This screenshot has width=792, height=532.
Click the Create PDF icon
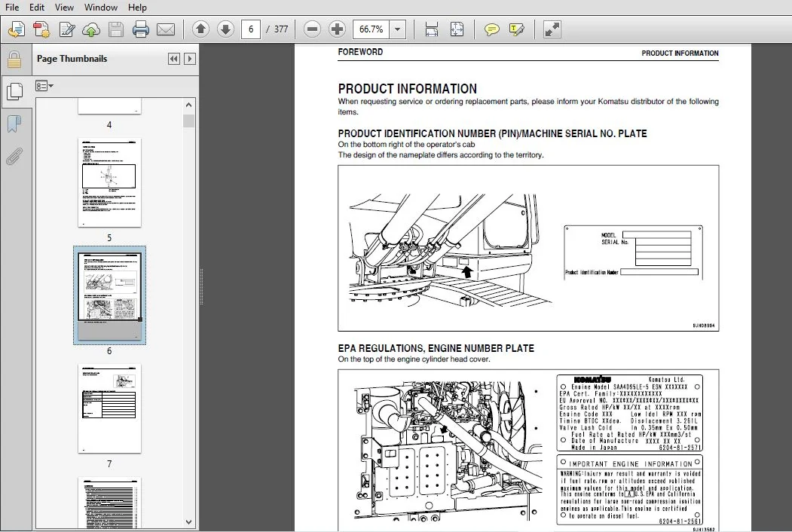pos(16,29)
